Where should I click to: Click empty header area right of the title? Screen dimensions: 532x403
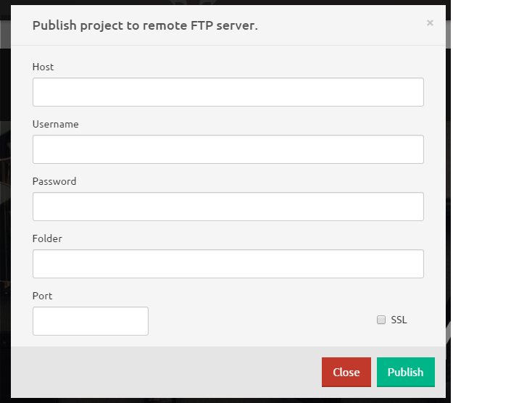click(341, 25)
